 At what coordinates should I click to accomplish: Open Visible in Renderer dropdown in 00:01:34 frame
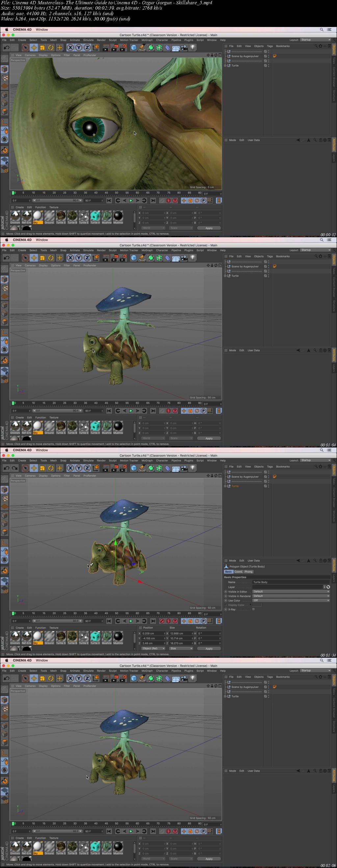pos(291,596)
